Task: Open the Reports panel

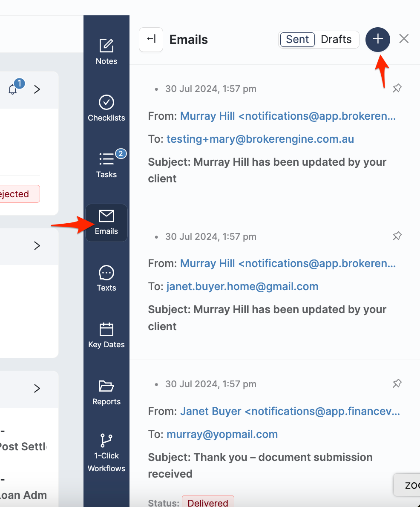Action: point(106,392)
